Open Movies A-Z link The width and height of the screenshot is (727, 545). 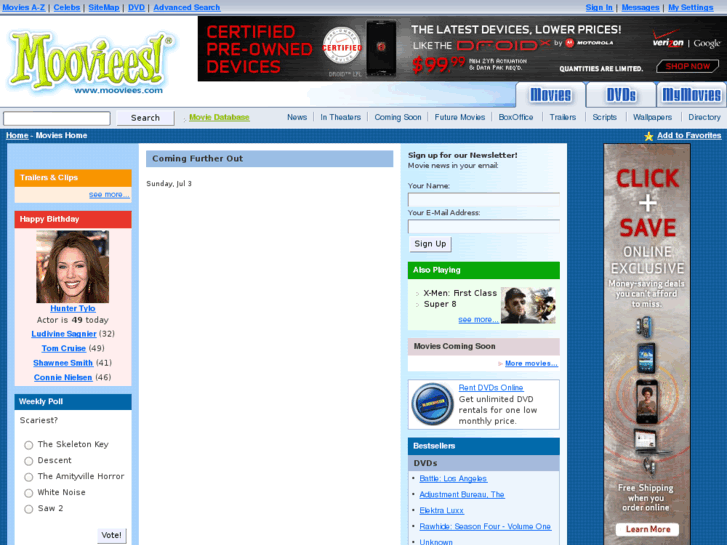pyautogui.click(x=24, y=7)
